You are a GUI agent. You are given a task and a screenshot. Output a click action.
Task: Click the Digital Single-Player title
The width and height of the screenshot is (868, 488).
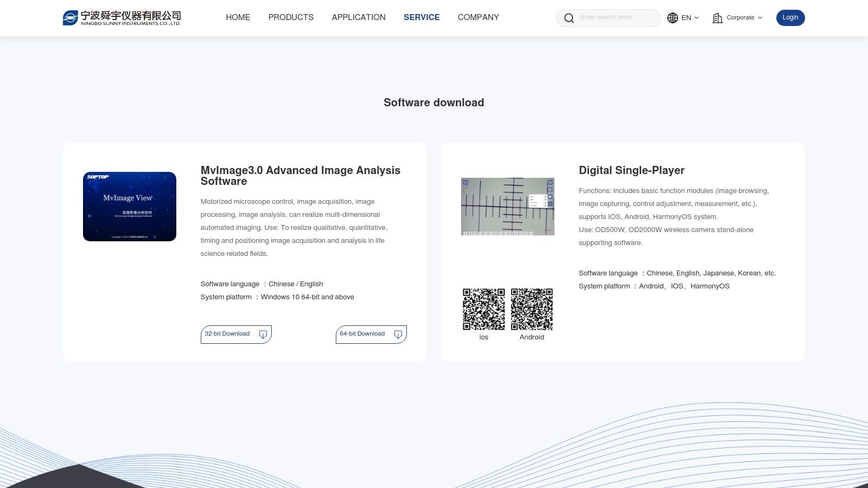click(x=631, y=170)
